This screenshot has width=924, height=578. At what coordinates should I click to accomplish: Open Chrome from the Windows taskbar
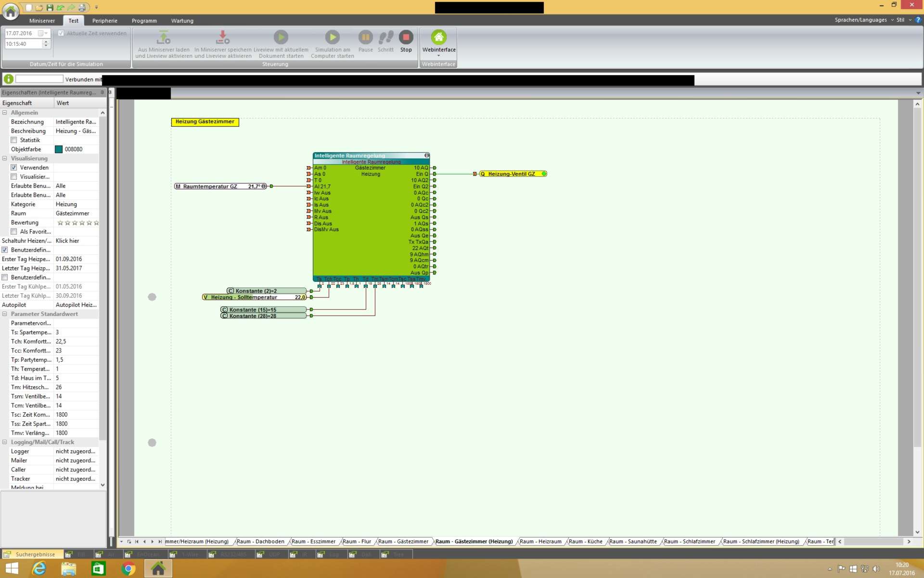point(128,569)
